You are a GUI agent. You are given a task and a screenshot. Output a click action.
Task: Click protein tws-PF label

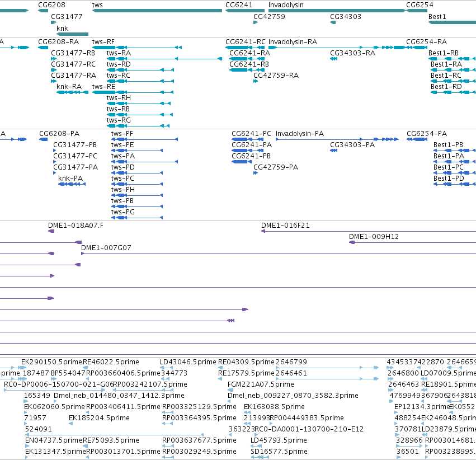point(122,134)
